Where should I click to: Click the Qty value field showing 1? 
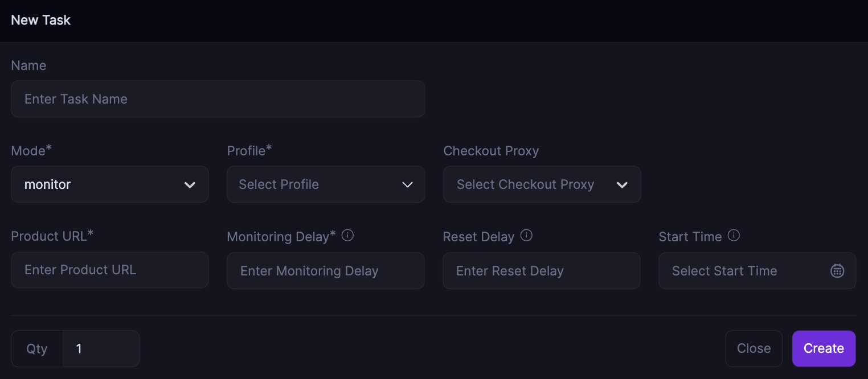101,348
